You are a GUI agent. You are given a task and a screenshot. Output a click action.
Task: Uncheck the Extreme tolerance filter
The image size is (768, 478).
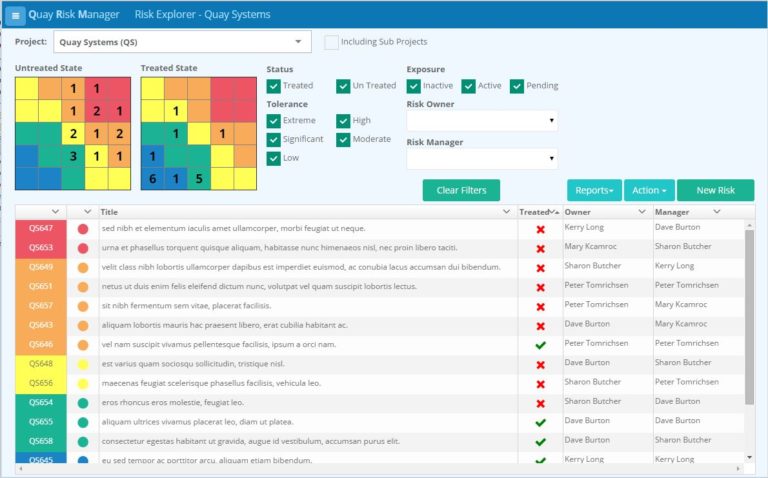(274, 121)
